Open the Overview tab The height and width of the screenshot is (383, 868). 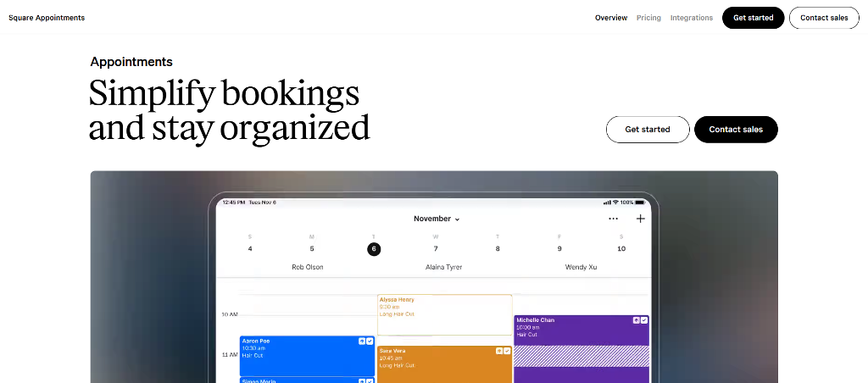point(611,18)
